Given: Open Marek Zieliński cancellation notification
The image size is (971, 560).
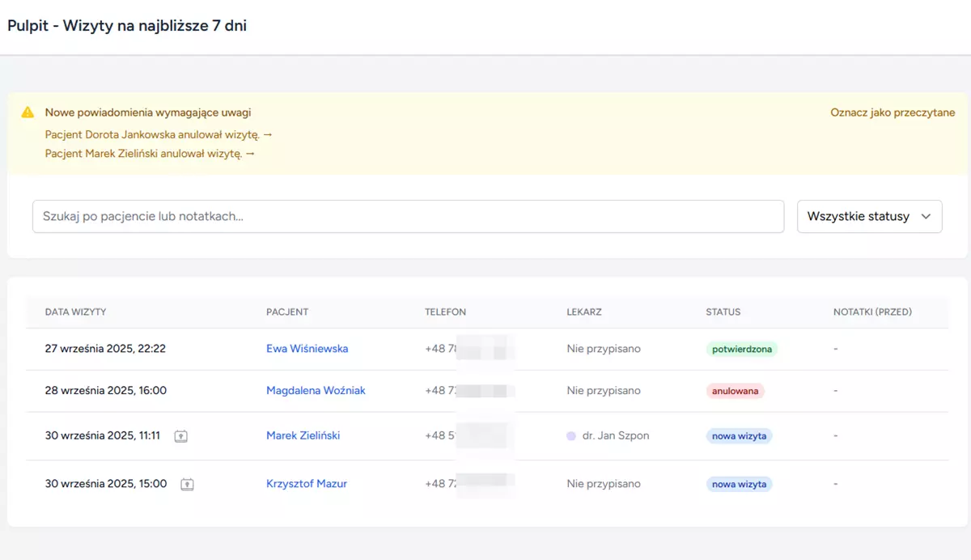Looking at the screenshot, I should click(150, 153).
